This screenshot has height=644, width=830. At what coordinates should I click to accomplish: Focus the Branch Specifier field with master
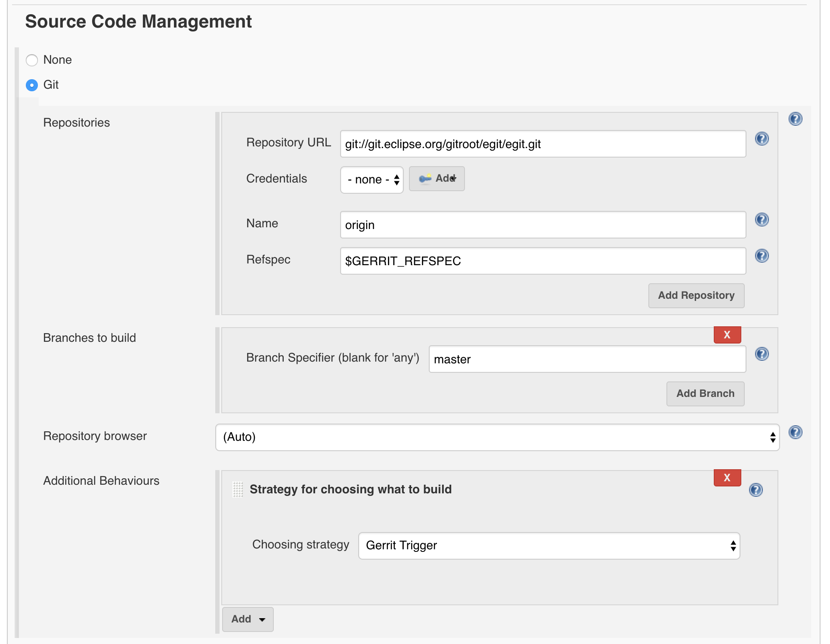tap(587, 359)
